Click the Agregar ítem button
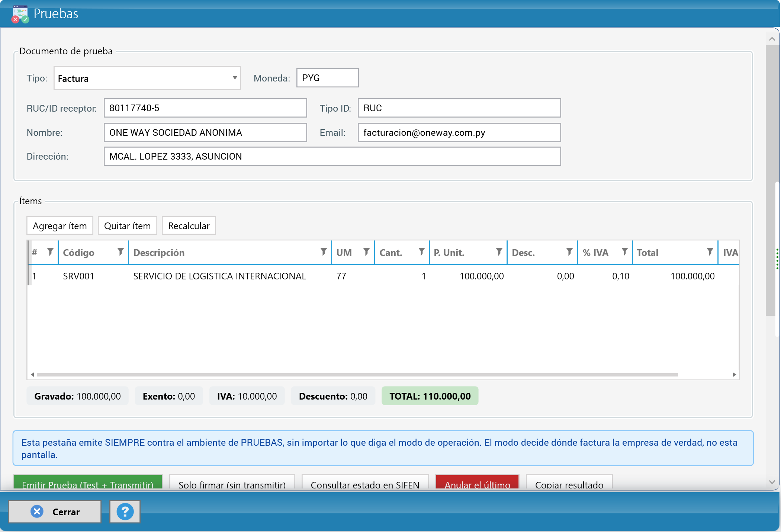The image size is (781, 532). pos(60,226)
